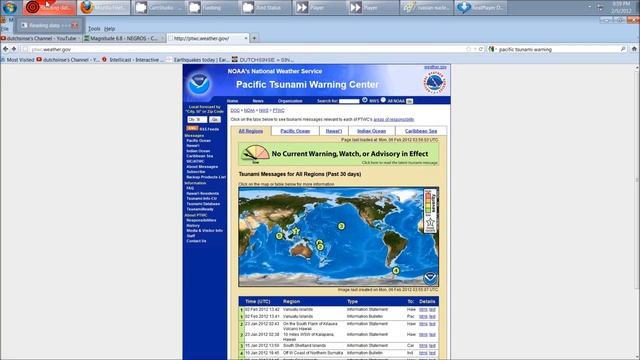
Task: Open Earthquakes today bookmark
Action: click(x=198, y=60)
